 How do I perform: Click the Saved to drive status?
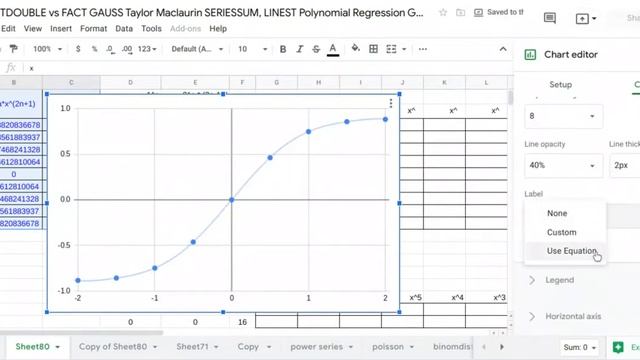499,12
